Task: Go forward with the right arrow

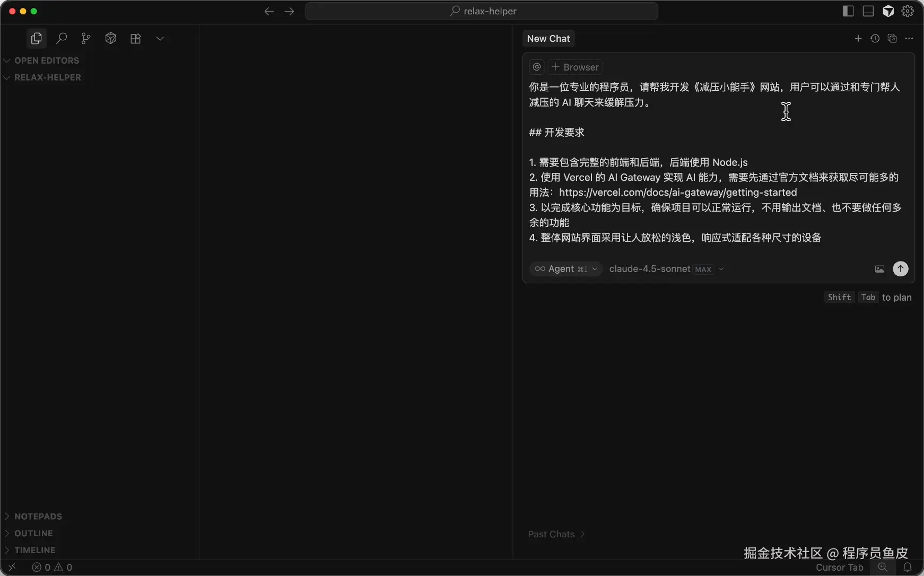Action: [289, 11]
